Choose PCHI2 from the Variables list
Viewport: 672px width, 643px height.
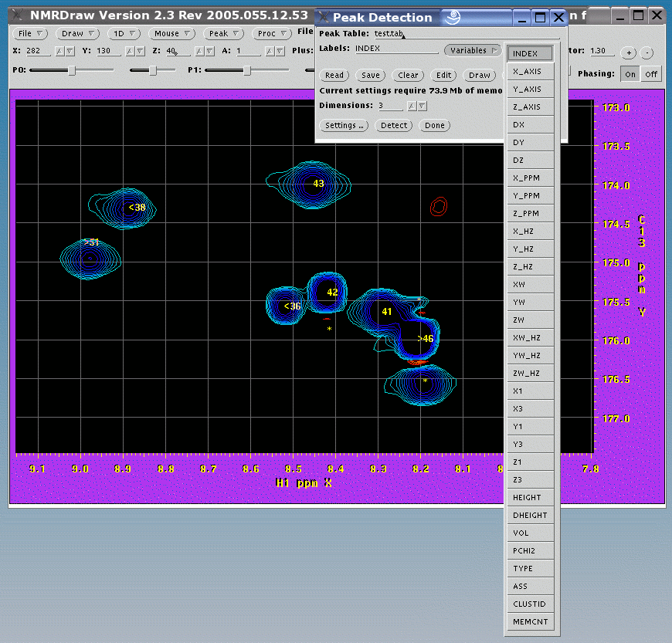[530, 550]
